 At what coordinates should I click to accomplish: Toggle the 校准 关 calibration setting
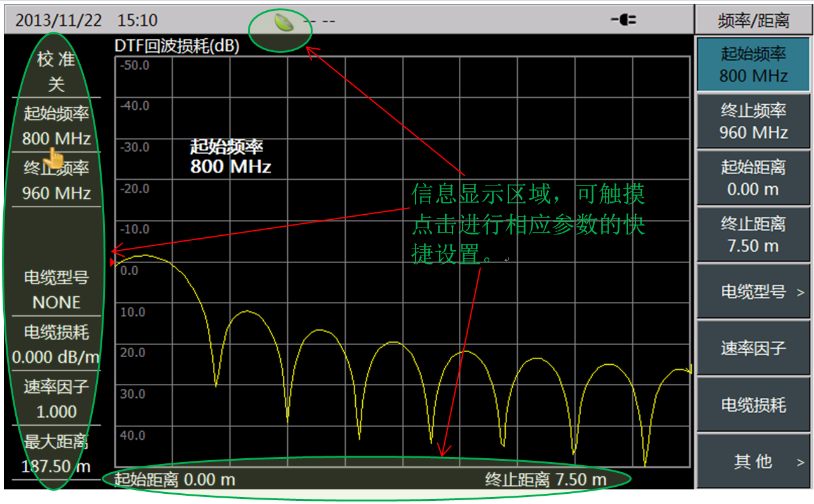tap(56, 72)
